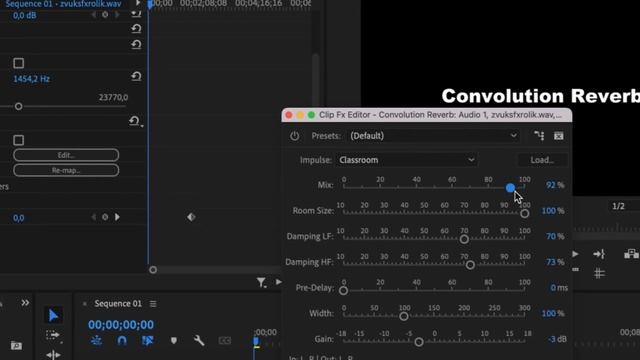Image resolution: width=640 pixels, height=360 pixels.
Task: Select the Selection tool arrow
Action: pyautogui.click(x=53, y=316)
